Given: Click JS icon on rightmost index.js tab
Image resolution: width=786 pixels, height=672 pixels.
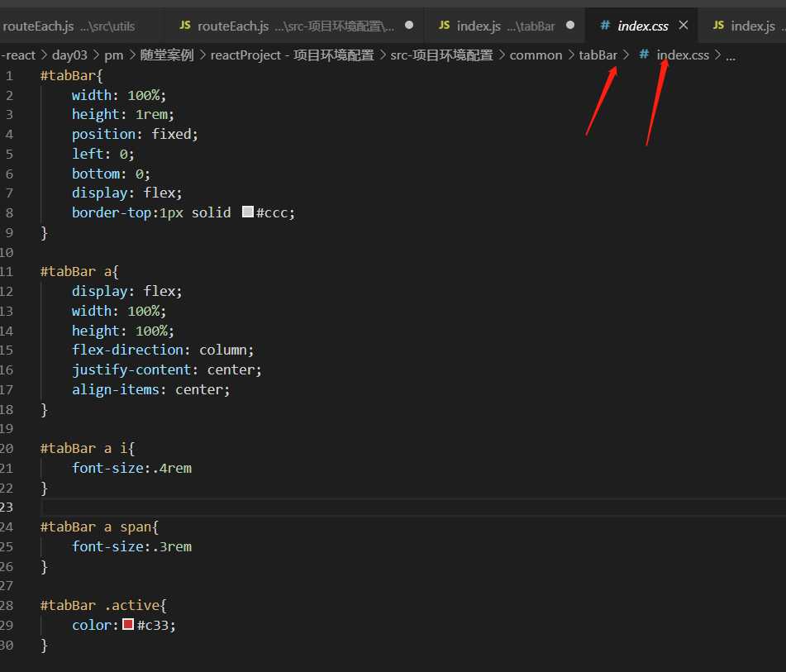Looking at the screenshot, I should pos(718,25).
